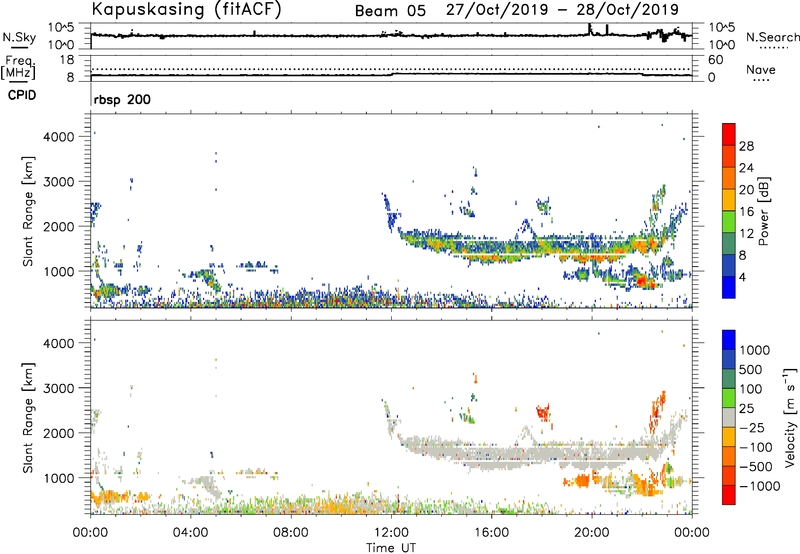The height and width of the screenshot is (554, 800).
Task: Click the solid line sample under "N.Sky"
Action: 18,47
